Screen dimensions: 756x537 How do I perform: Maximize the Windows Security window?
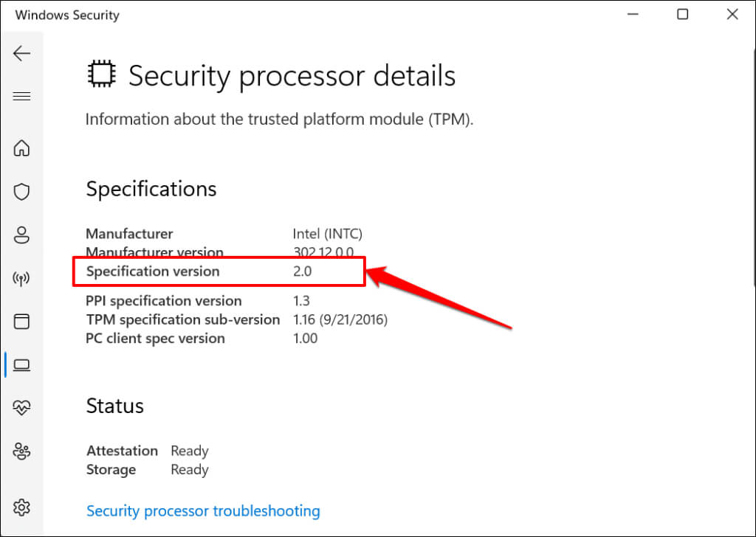point(683,14)
